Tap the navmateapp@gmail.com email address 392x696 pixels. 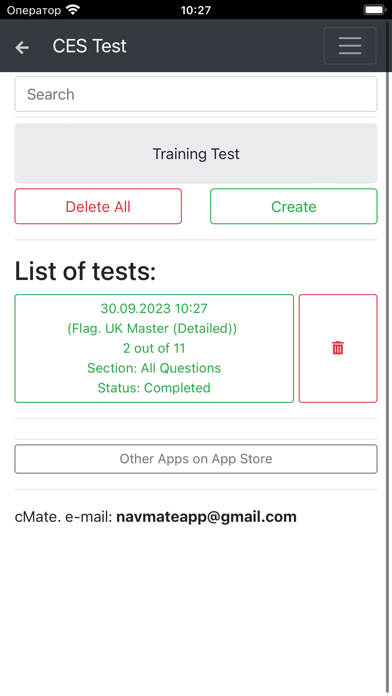tap(206, 517)
